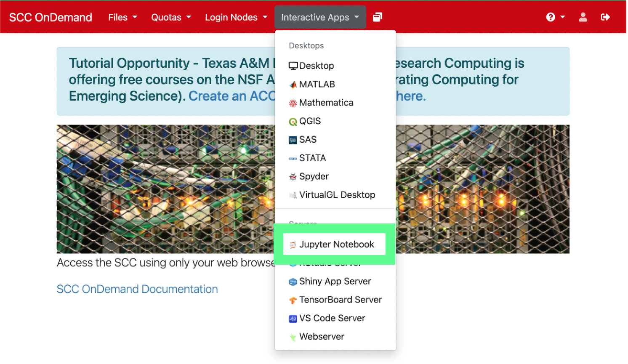The height and width of the screenshot is (364, 628).
Task: Open SCC OnDemand Documentation link
Action: [137, 289]
